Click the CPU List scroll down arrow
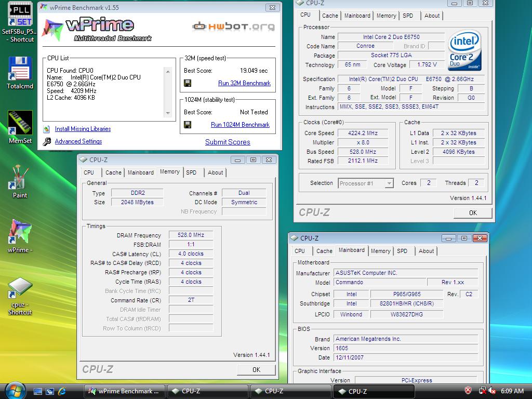 [168, 113]
